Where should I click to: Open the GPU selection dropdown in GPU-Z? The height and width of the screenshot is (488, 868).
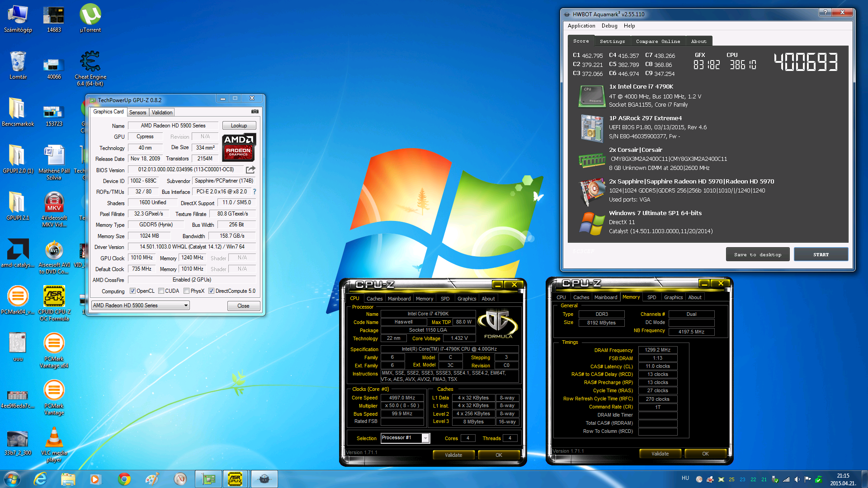click(x=140, y=305)
